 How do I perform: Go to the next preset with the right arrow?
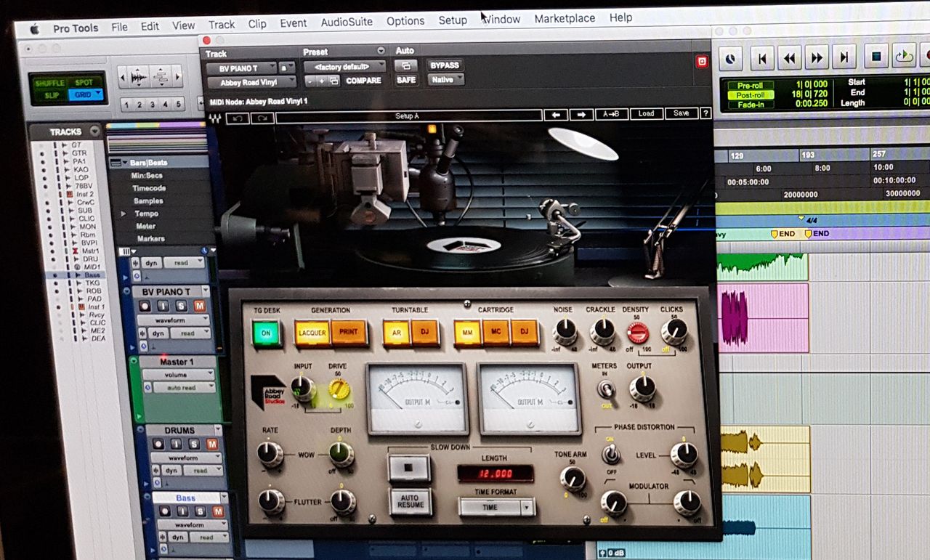coord(581,115)
